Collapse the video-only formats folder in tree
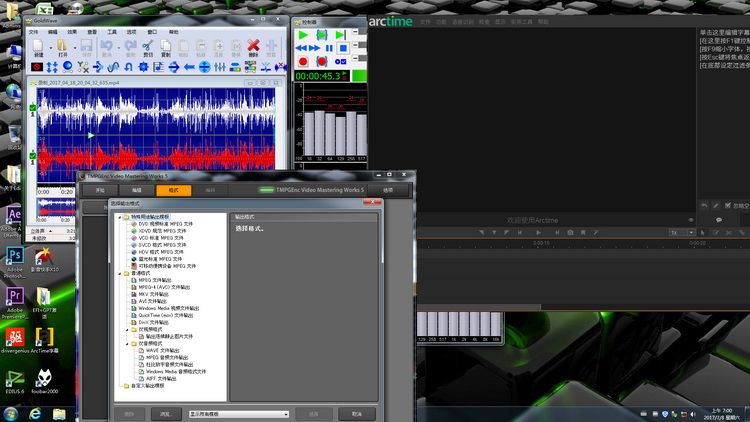This screenshot has width=750, height=422. (128, 330)
